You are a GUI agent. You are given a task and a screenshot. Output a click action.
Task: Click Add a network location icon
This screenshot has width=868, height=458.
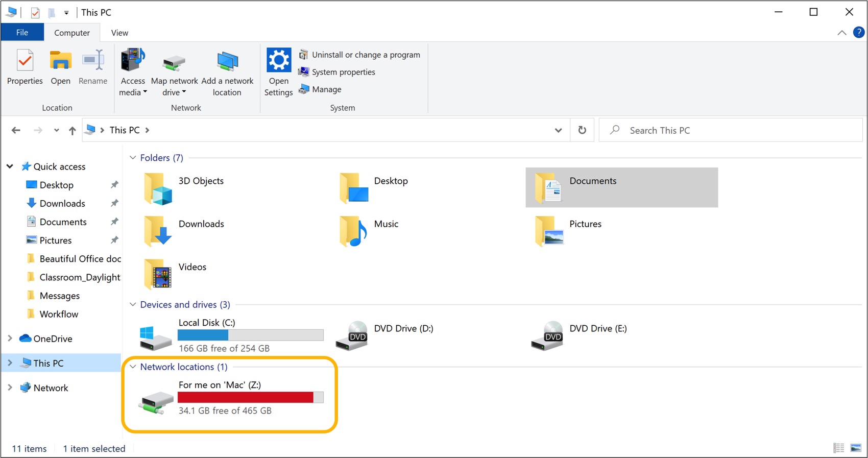227,62
